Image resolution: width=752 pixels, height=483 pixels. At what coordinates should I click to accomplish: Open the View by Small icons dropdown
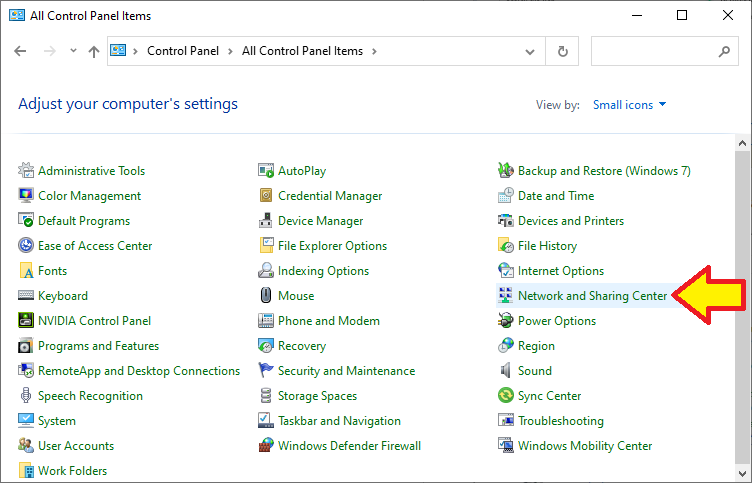click(629, 105)
